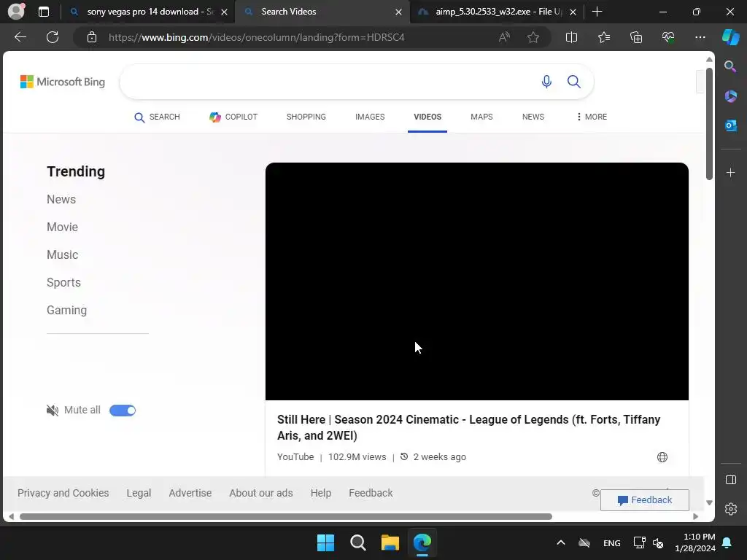Go back using the browser back arrow
Viewport: 747px width, 560px height.
coord(20,37)
